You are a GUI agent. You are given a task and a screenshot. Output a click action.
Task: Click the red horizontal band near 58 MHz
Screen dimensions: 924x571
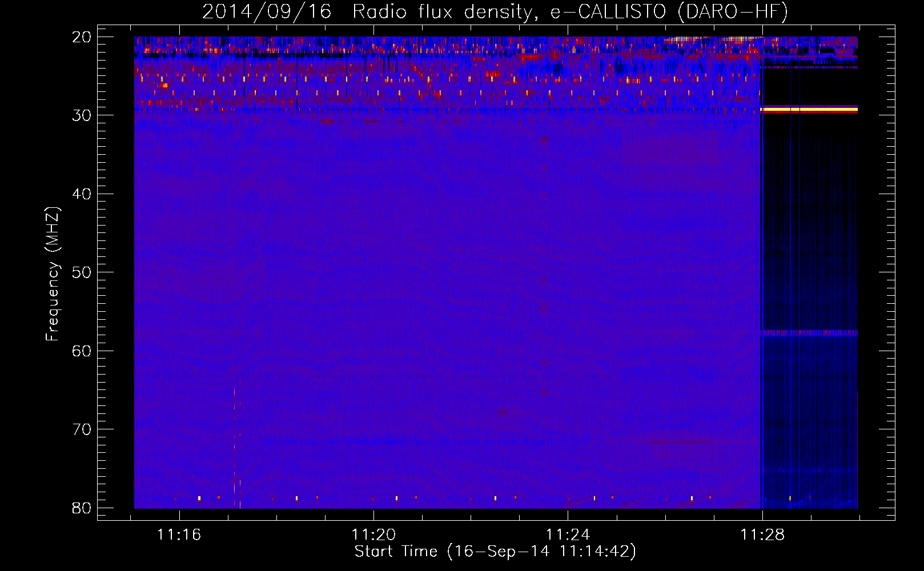click(x=809, y=332)
